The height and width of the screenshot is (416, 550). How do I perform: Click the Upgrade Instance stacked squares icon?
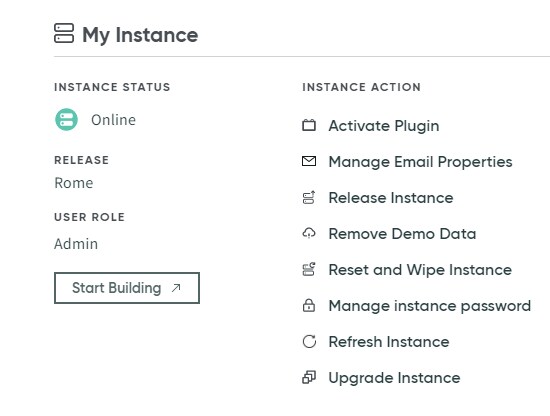click(309, 377)
